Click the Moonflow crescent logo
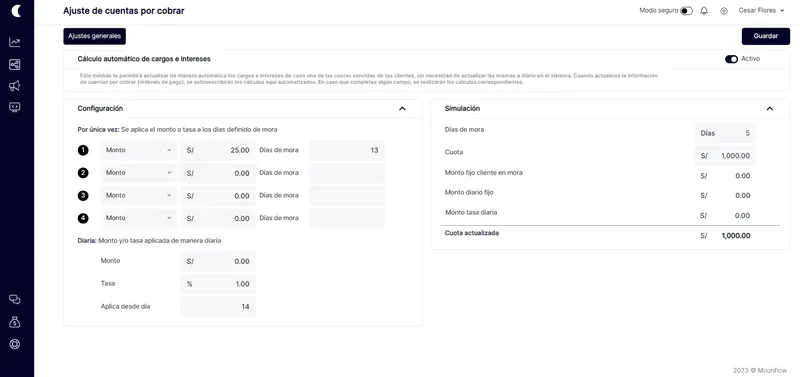Screen dimensions: 800x377 click(16, 11)
